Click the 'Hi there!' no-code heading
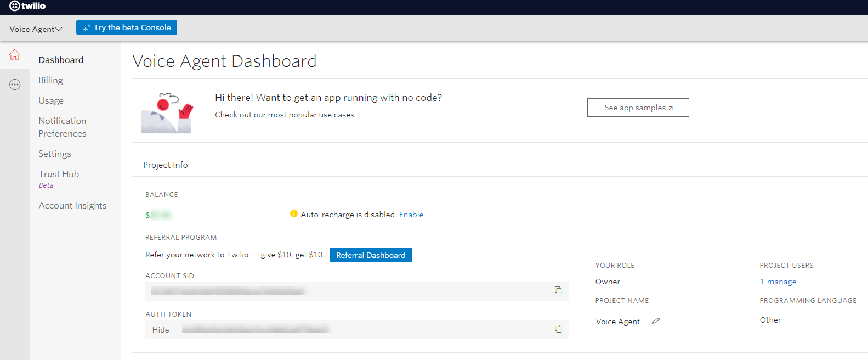868x360 pixels. (328, 98)
